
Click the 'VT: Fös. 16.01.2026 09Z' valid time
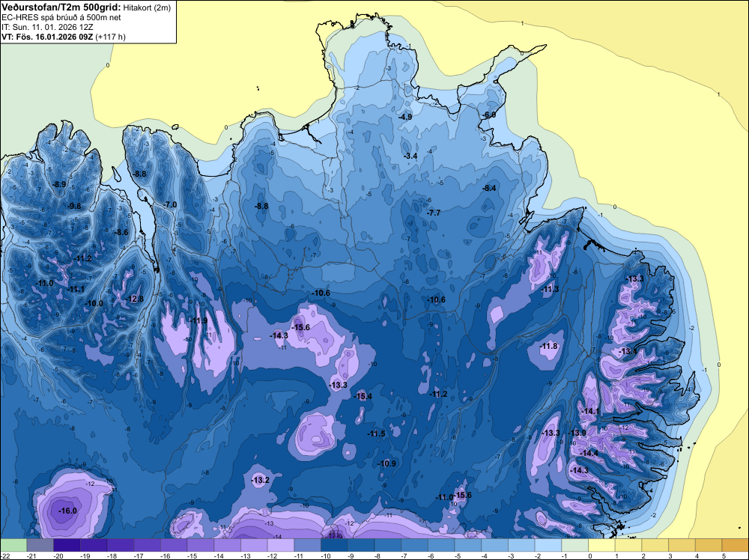point(47,37)
